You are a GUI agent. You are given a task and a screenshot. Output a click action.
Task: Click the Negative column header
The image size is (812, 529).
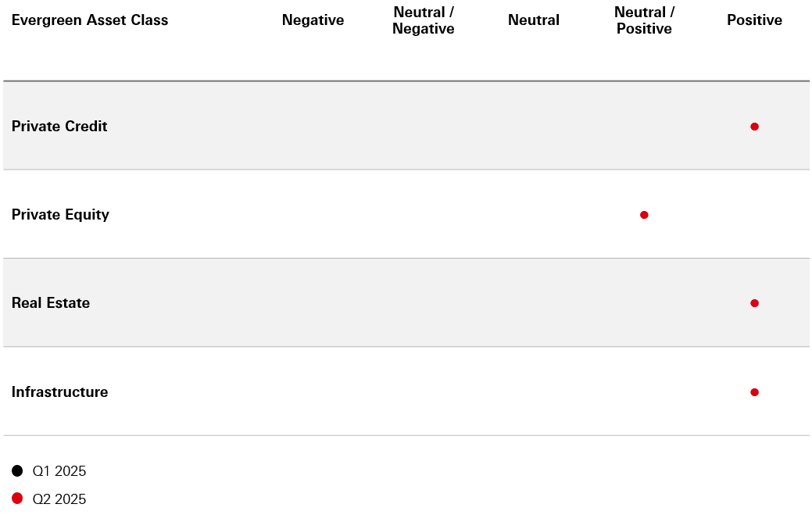313,20
